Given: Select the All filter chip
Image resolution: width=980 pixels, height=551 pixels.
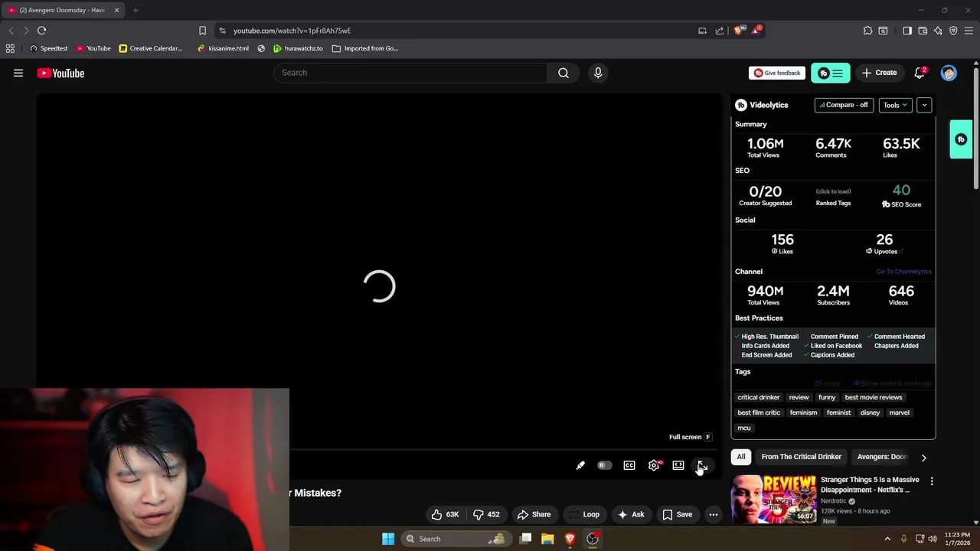Looking at the screenshot, I should point(741,457).
